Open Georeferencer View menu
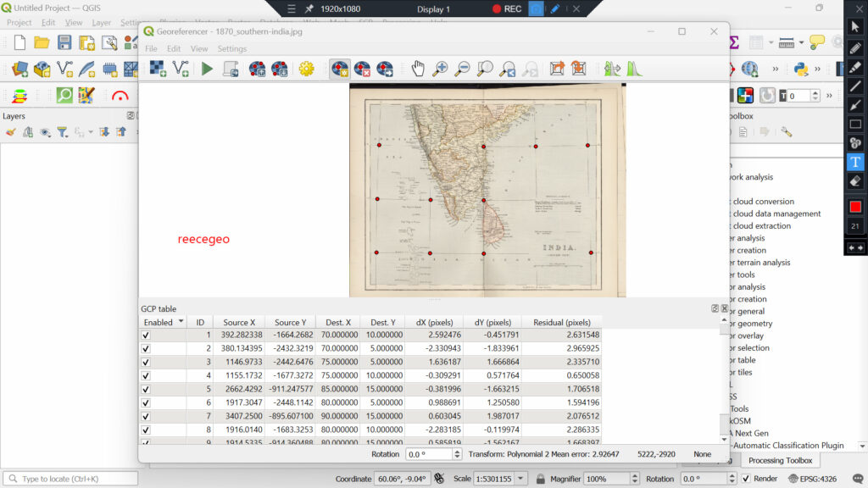The width and height of the screenshot is (868, 488). click(x=198, y=48)
